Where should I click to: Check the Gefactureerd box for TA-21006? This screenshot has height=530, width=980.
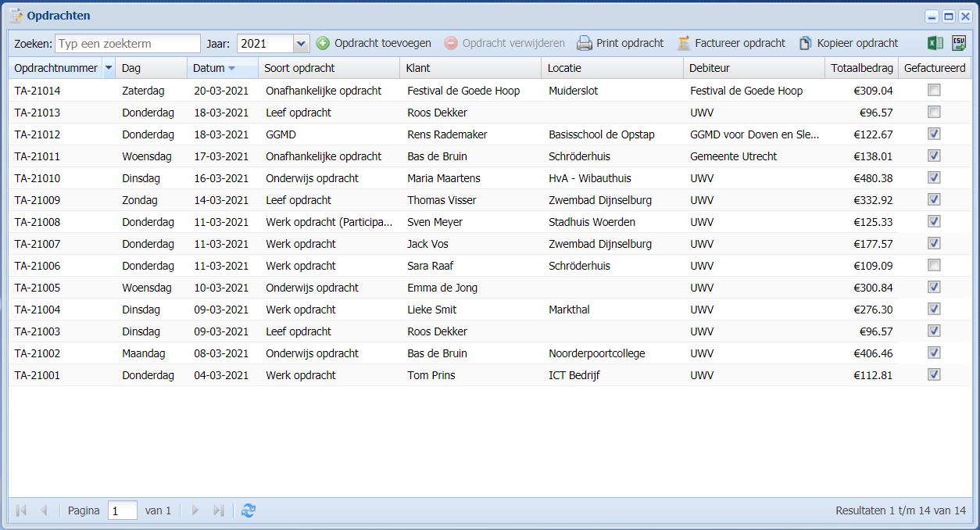pos(934,265)
